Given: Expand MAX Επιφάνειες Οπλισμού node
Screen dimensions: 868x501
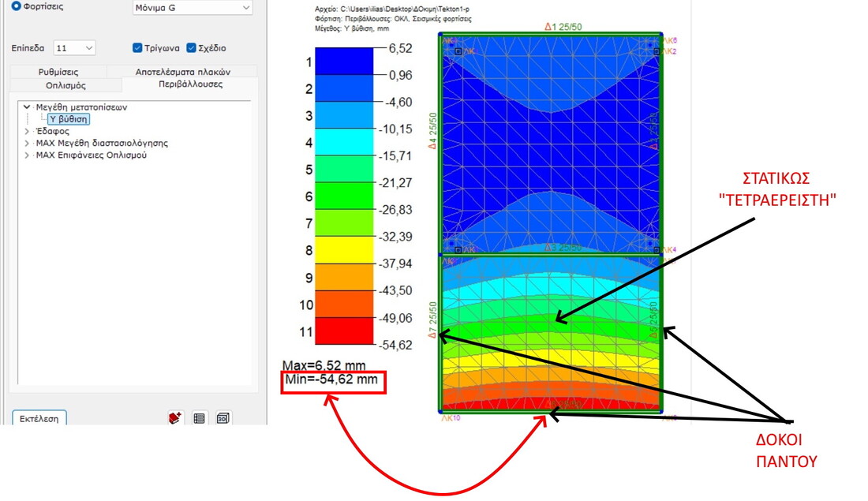Looking at the screenshot, I should (x=27, y=155).
